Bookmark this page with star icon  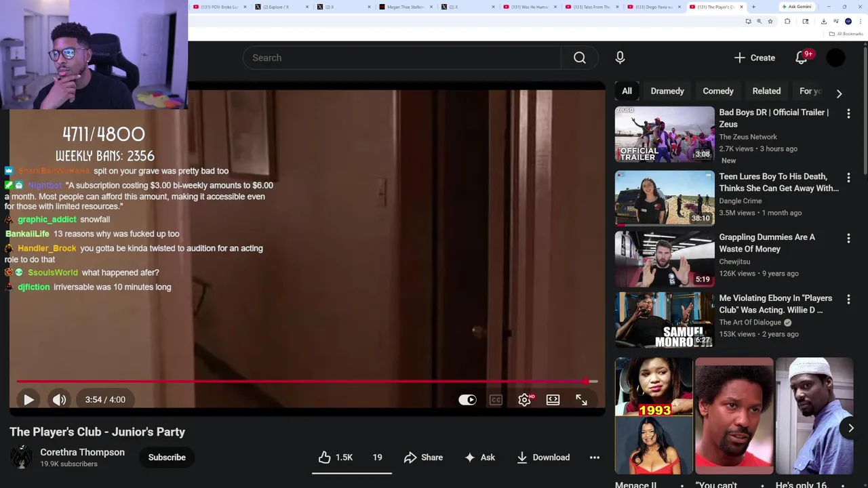(770, 21)
